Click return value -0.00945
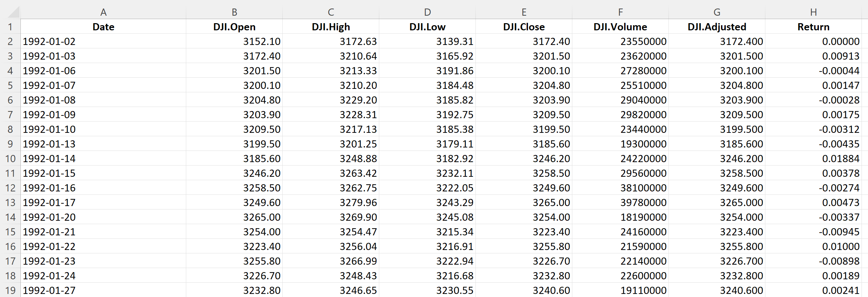The width and height of the screenshot is (868, 297). click(813, 232)
